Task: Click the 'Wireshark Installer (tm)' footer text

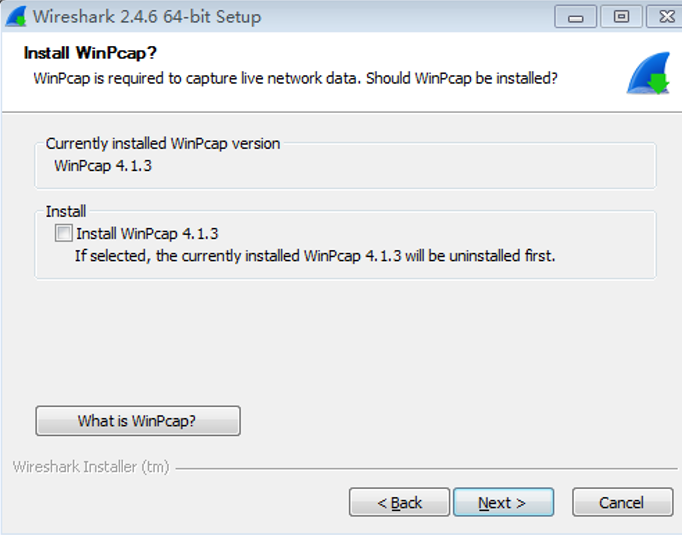Action: click(x=91, y=467)
